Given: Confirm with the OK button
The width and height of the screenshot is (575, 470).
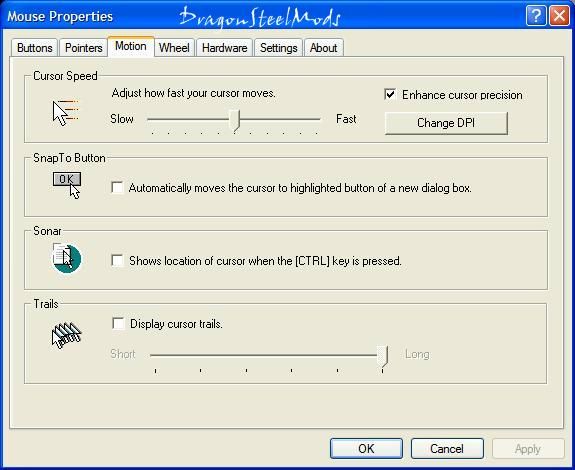Looking at the screenshot, I should click(x=366, y=448).
